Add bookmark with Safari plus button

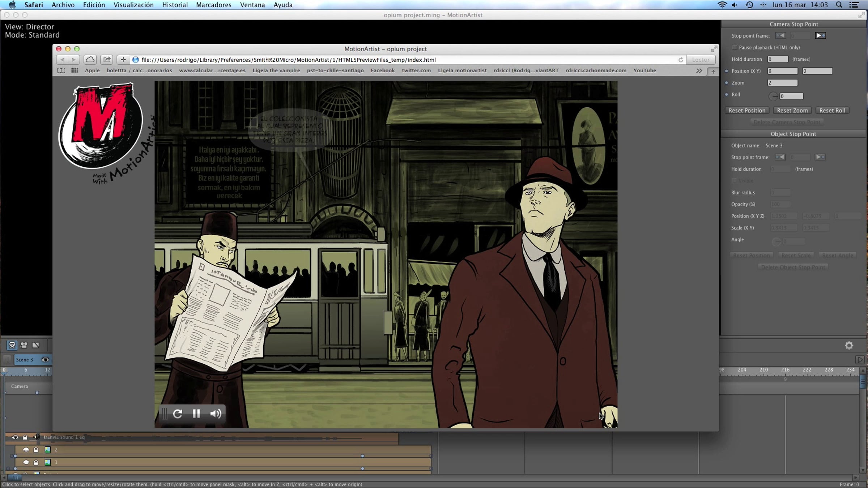point(123,60)
